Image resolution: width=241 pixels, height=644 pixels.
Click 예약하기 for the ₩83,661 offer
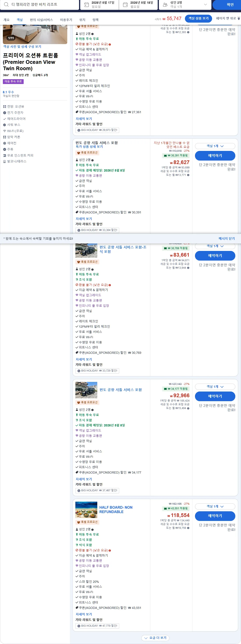coord(215,256)
